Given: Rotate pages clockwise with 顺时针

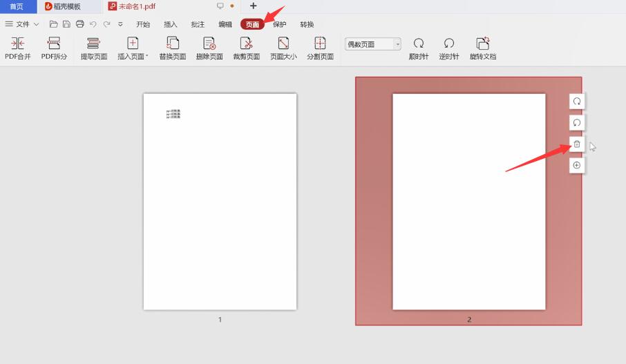Looking at the screenshot, I should click(x=419, y=48).
